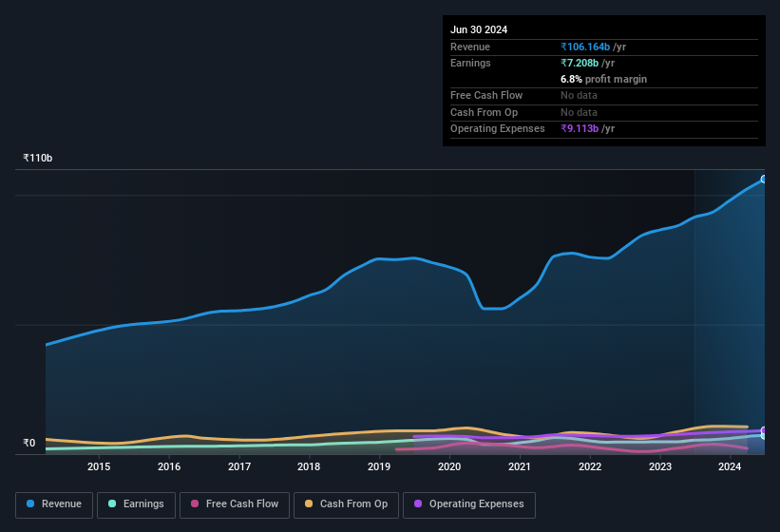Click the Operating Expenses label in tooltip

(x=498, y=128)
